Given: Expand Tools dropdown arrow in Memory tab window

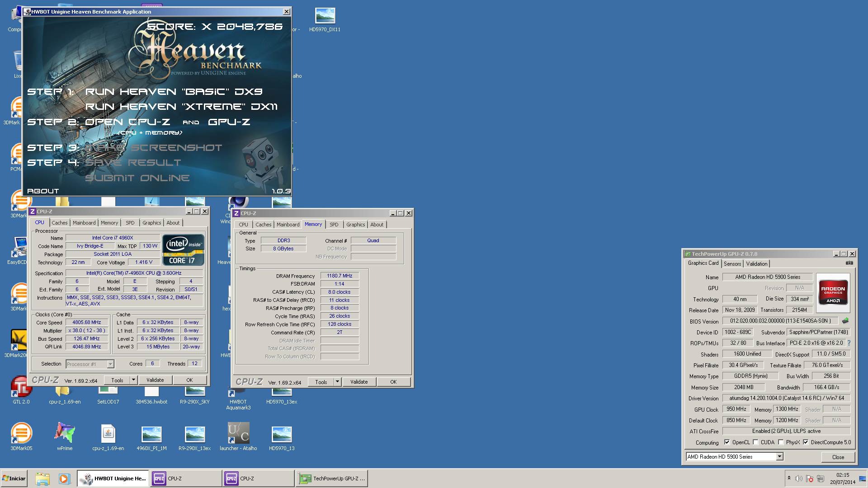Looking at the screenshot, I should (x=337, y=382).
